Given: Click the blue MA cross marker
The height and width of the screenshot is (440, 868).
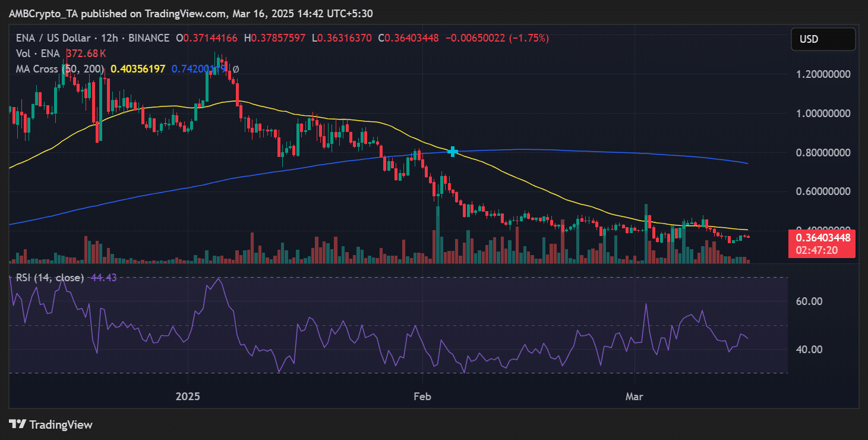Looking at the screenshot, I should 453,152.
